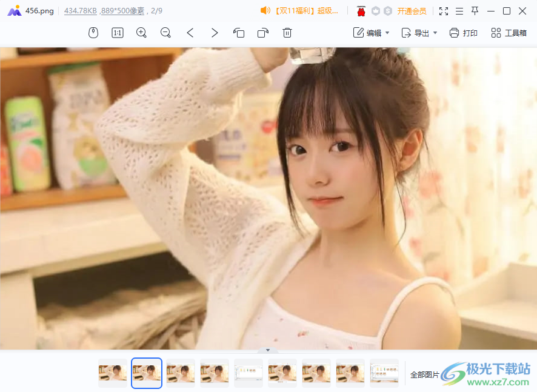Print the image with 打印
The image size is (537, 392).
point(464,33)
